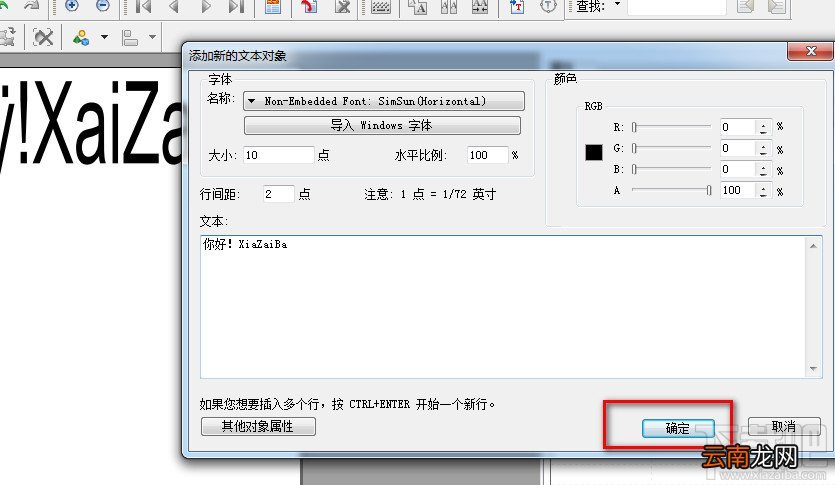Click the A value box showing 100

pyautogui.click(x=738, y=190)
